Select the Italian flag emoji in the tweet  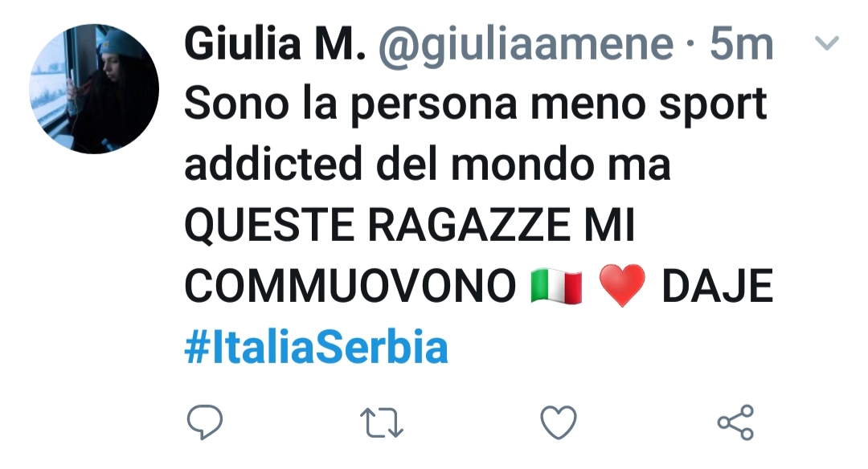tap(556, 287)
